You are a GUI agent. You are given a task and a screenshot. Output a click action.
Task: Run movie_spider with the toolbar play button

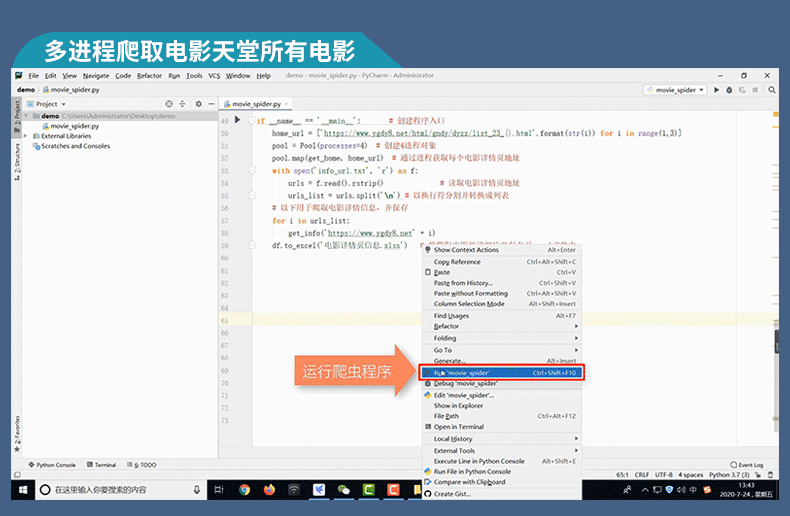[x=716, y=90]
